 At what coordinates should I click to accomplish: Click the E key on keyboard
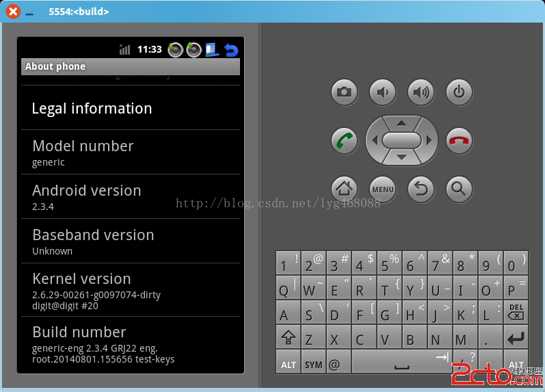[x=339, y=287]
